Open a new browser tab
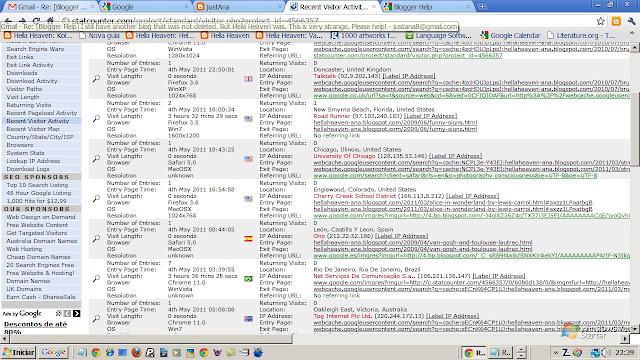640x360 pixels. [482, 7]
